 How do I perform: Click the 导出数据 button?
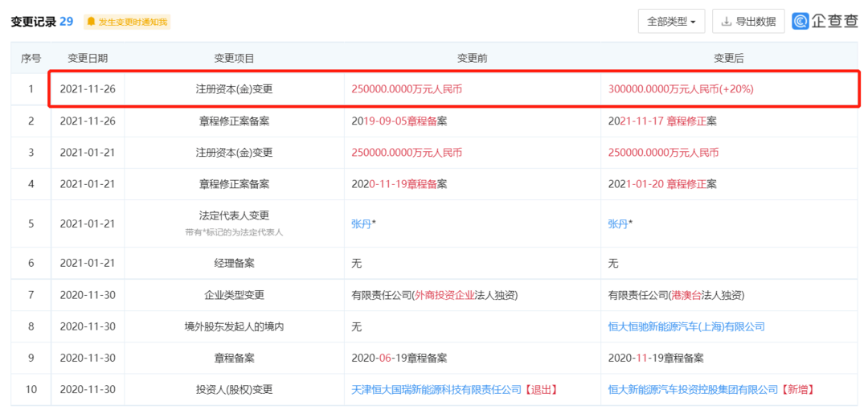748,22
